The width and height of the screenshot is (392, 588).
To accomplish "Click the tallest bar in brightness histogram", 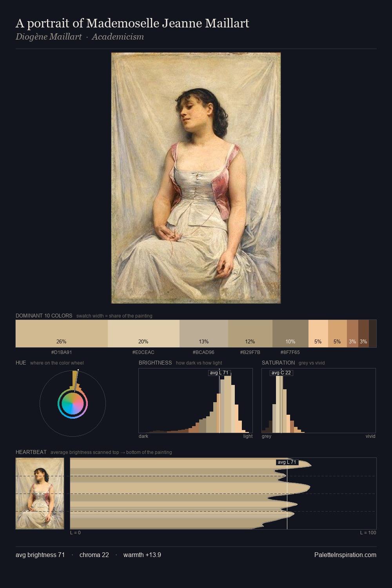I will click(228, 403).
